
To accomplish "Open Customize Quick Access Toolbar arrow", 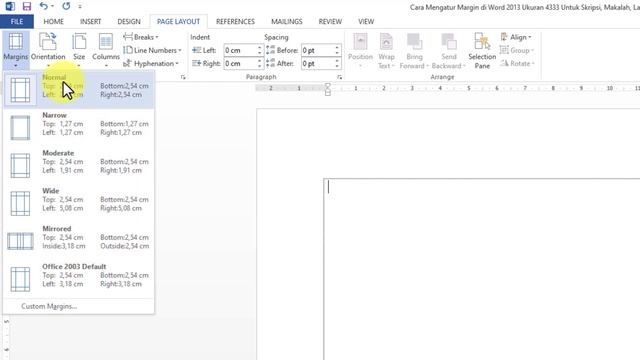I will tap(80, 7).
